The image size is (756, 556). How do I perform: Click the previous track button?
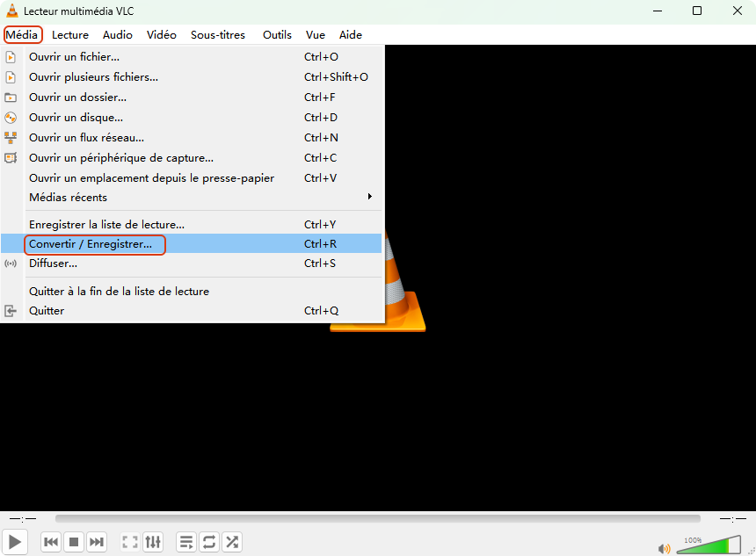(x=51, y=542)
